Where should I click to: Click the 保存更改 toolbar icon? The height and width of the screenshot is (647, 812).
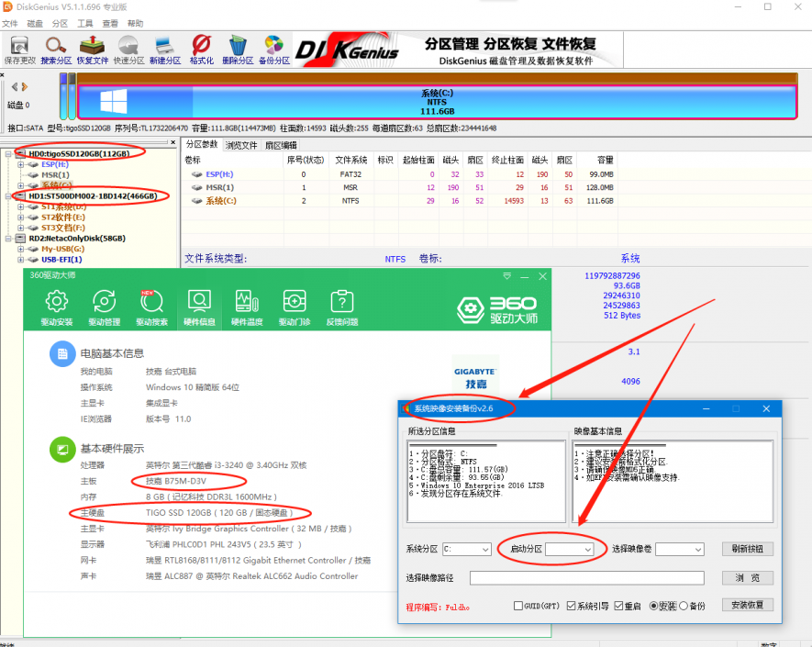[x=19, y=50]
